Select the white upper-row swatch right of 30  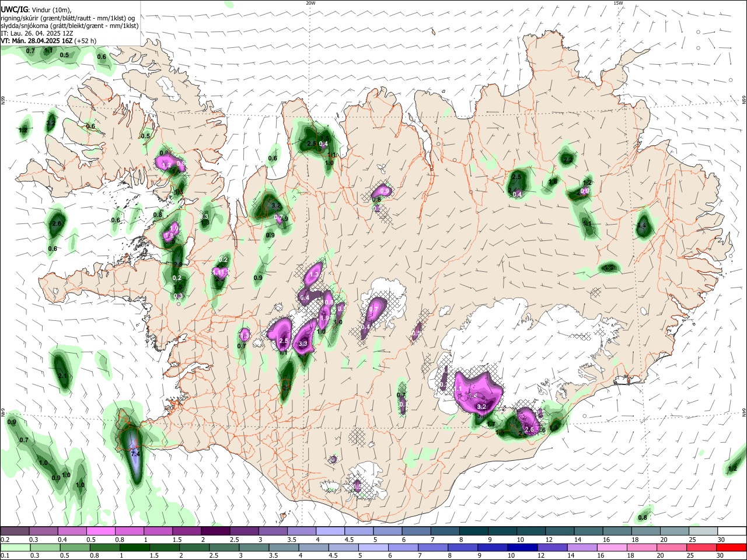click(x=732, y=531)
